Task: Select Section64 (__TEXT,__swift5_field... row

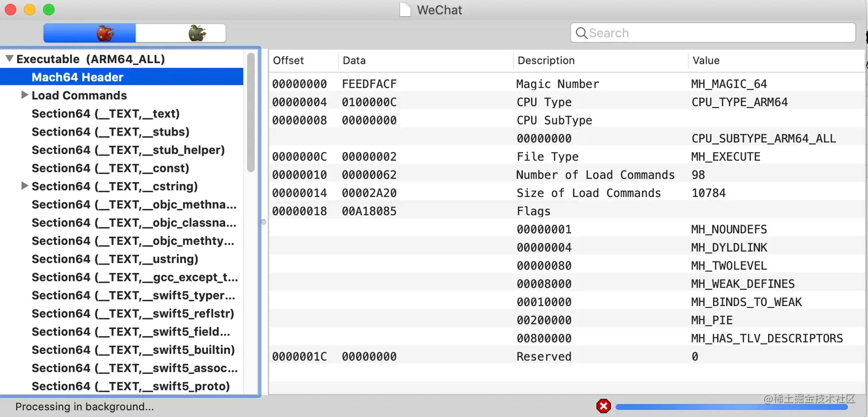Action: tap(131, 331)
